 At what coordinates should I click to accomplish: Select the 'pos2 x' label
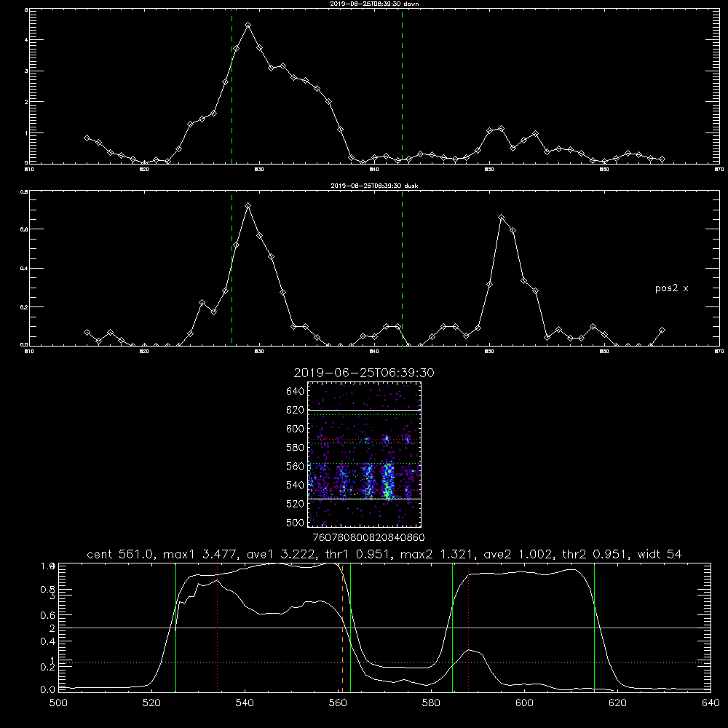[x=671, y=288]
